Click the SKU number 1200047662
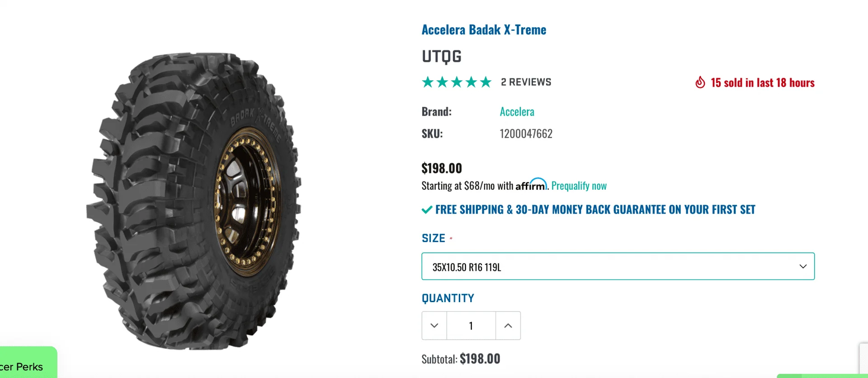This screenshot has width=868, height=378. 526,134
